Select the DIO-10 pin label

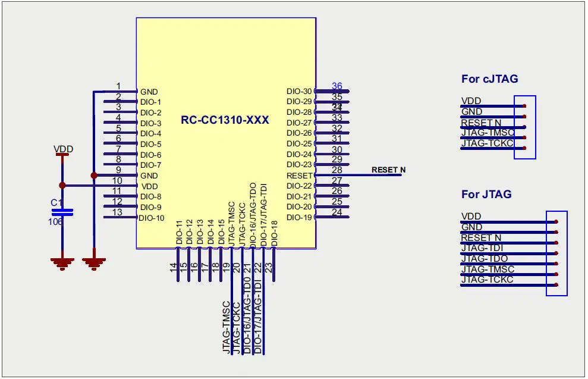point(152,218)
